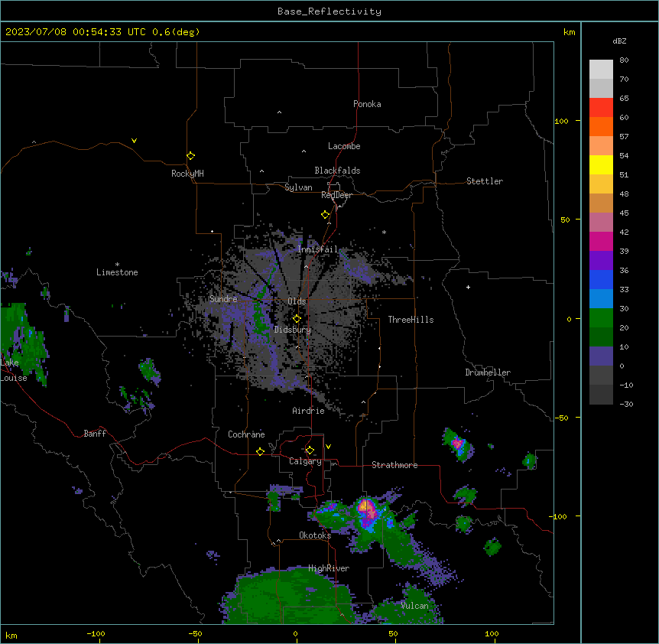Screen dimensions: 659x644
Task: Click the Ponoka city label
Action: pos(367,104)
